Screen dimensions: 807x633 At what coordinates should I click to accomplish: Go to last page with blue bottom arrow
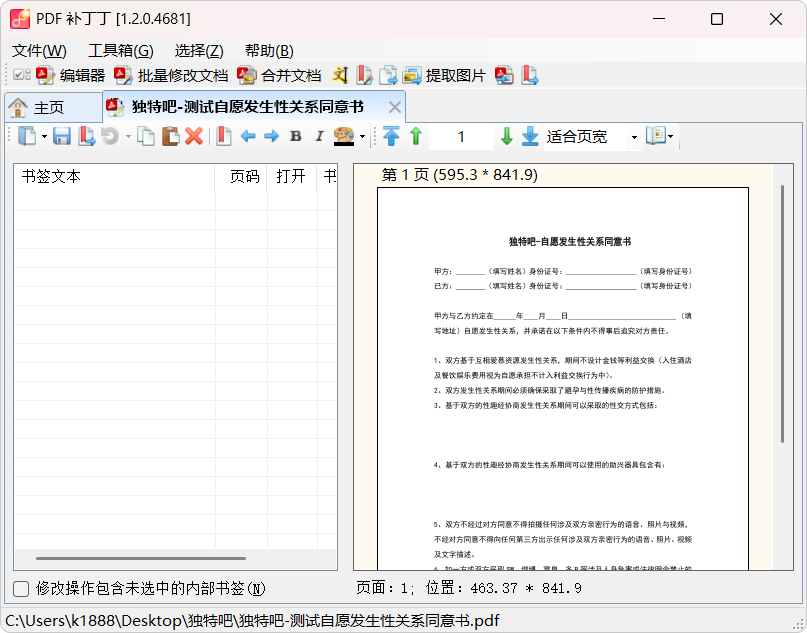(530, 136)
